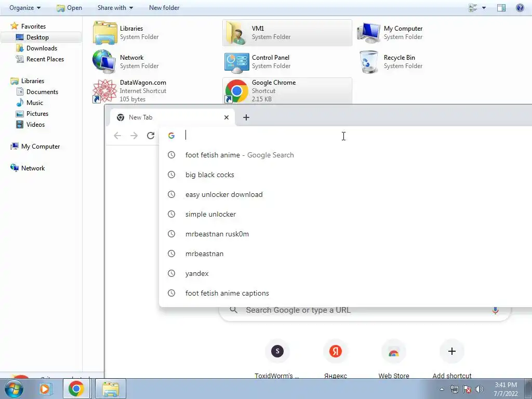Toggle the preview pane icon

(501, 7)
